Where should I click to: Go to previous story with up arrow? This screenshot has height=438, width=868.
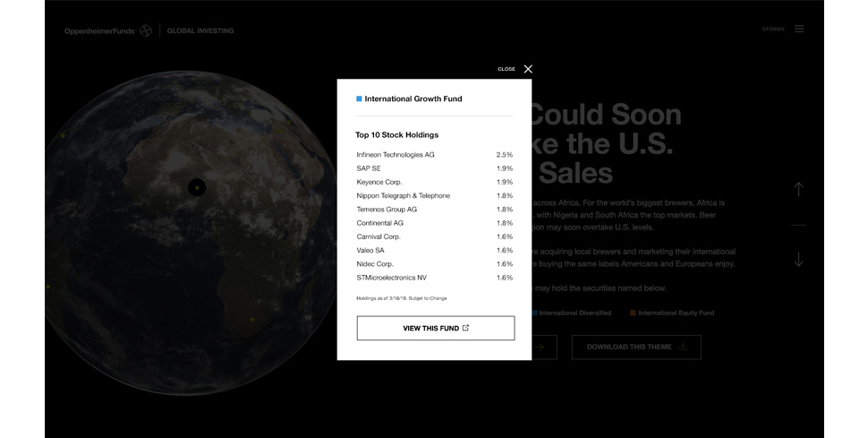(798, 189)
